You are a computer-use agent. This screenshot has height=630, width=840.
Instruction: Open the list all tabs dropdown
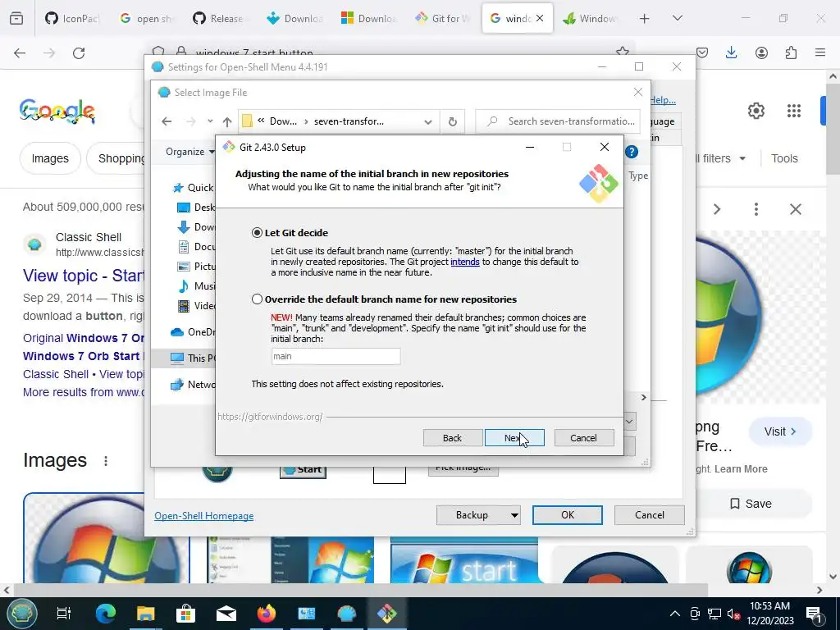[x=677, y=18]
